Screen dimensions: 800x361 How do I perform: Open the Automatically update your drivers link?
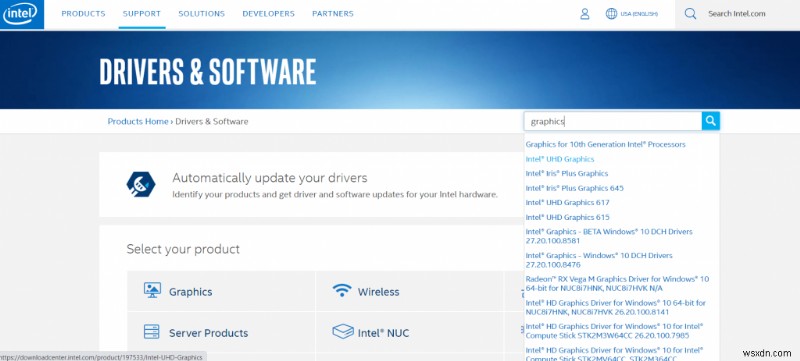coord(269,178)
